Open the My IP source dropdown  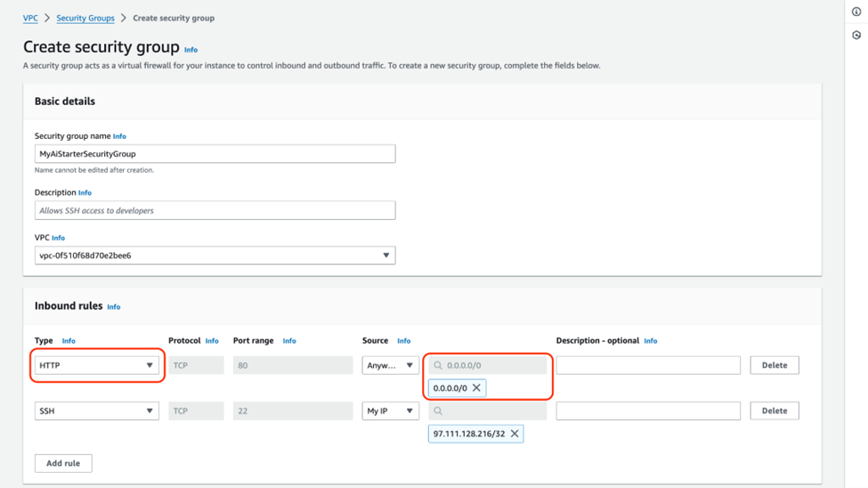point(390,411)
